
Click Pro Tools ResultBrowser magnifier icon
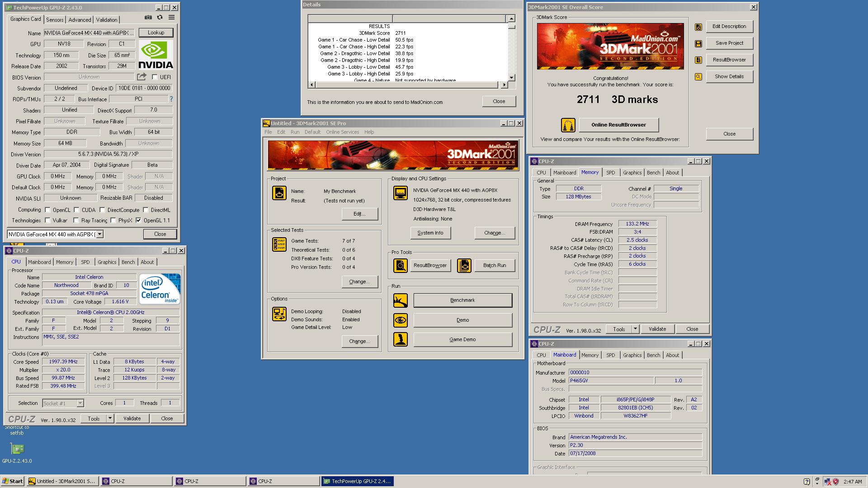point(401,266)
